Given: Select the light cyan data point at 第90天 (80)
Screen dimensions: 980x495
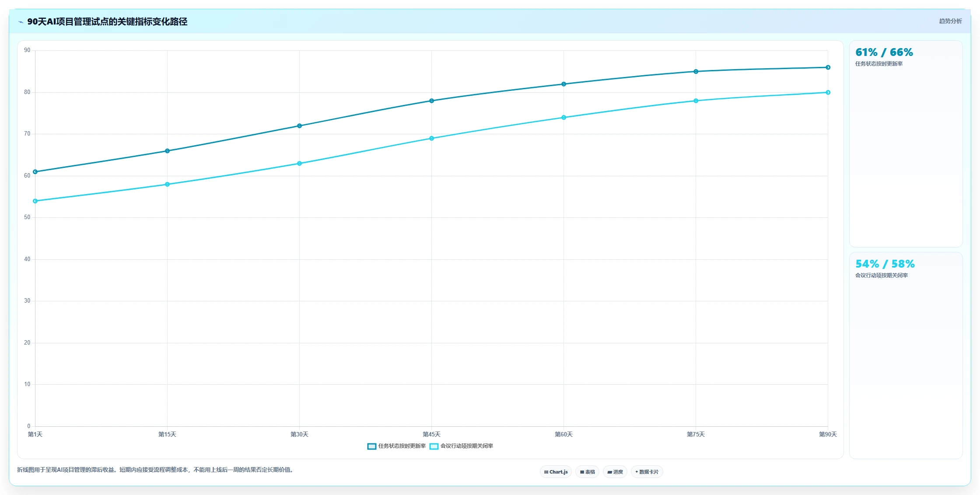Looking at the screenshot, I should coord(828,92).
